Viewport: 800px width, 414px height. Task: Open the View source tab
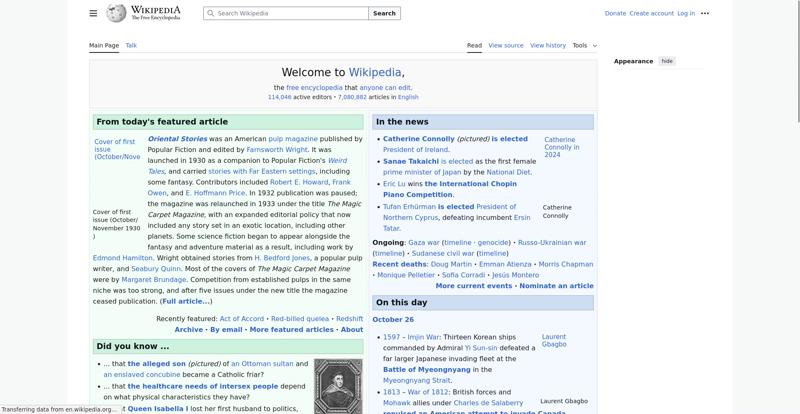pyautogui.click(x=506, y=45)
